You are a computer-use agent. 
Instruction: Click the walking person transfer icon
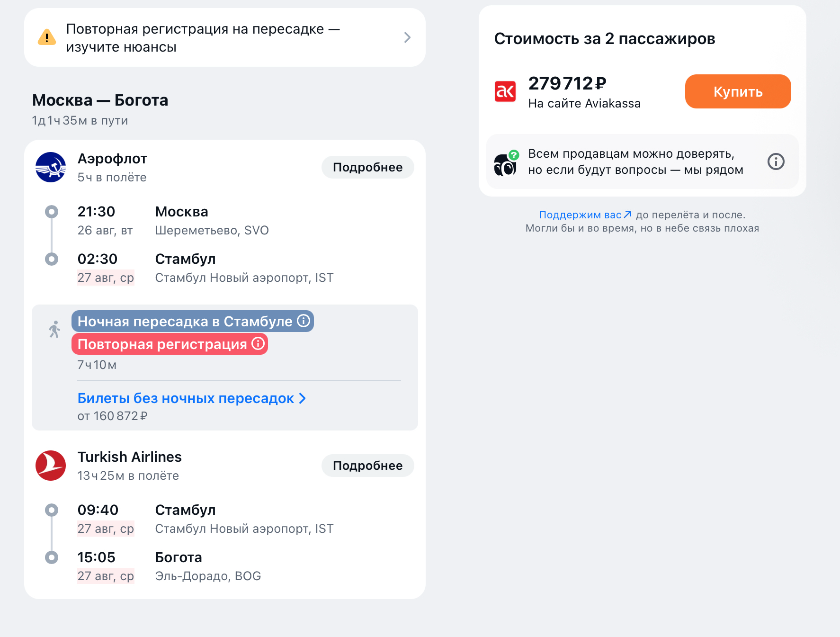coord(54,329)
